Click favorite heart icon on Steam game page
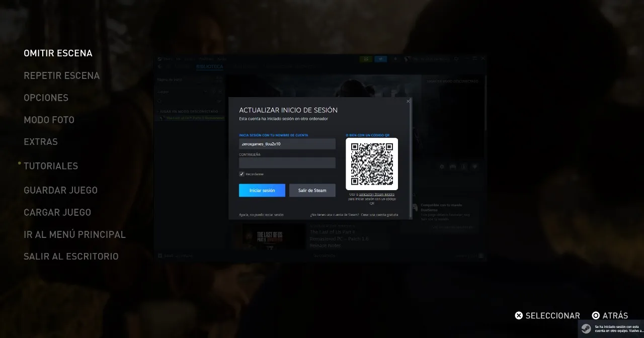 pyautogui.click(x=474, y=166)
